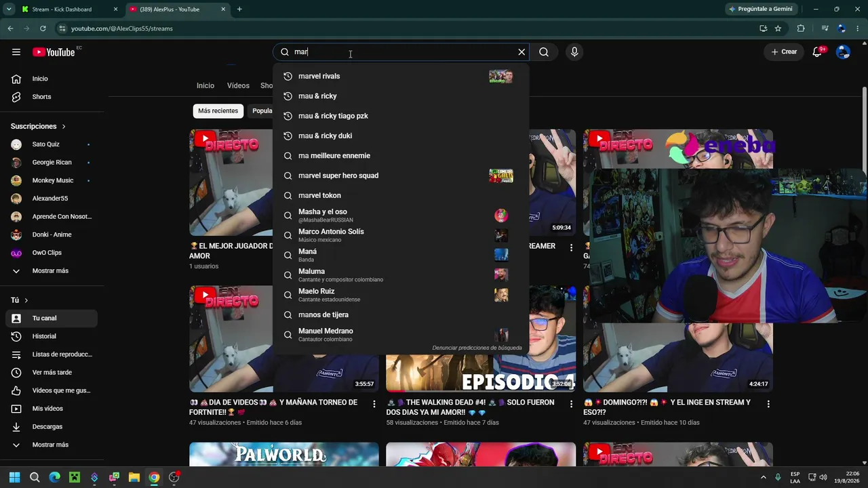Open the PALWORLD video thumbnail
This screenshot has height=488, width=868.
(x=284, y=454)
